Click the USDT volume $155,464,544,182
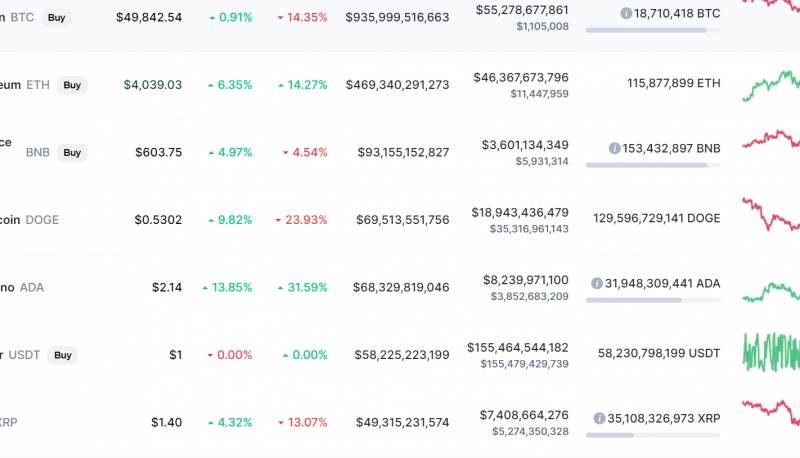 (x=517, y=347)
